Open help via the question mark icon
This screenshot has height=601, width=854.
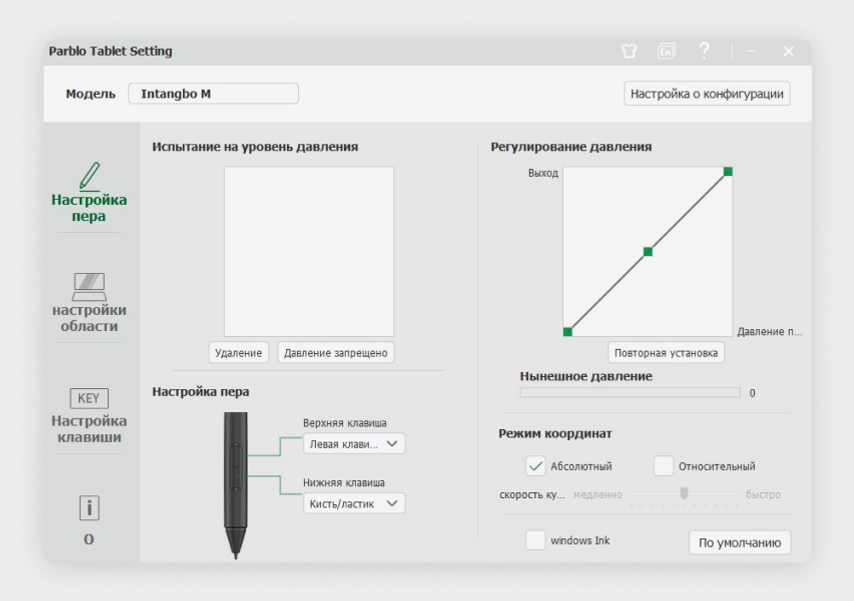(x=704, y=51)
